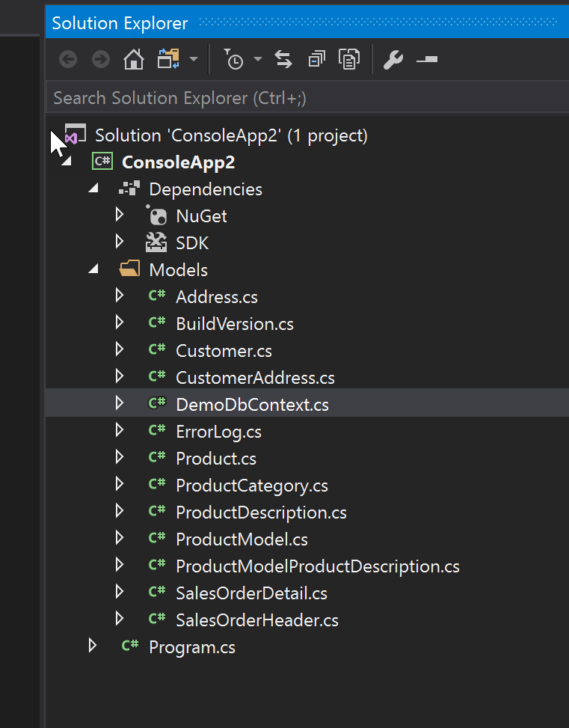Image resolution: width=569 pixels, height=728 pixels.
Task: Select ProductModel.cs file
Action: (242, 539)
